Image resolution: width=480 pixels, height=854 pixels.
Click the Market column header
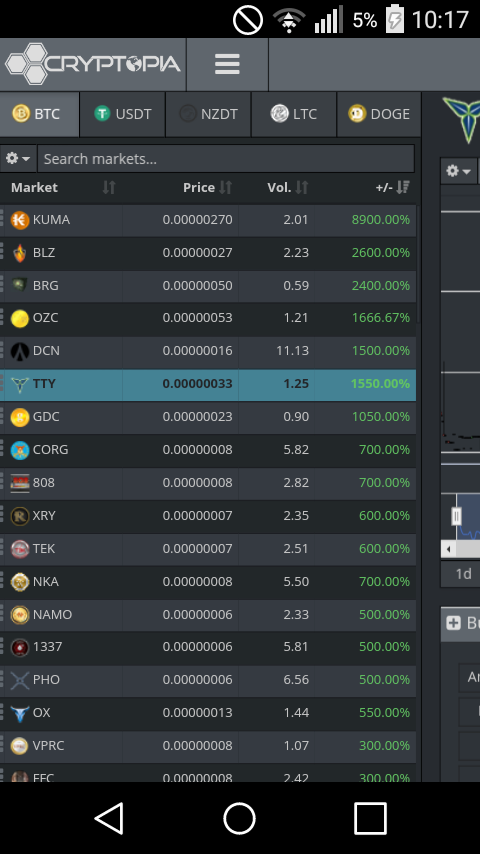(34, 187)
